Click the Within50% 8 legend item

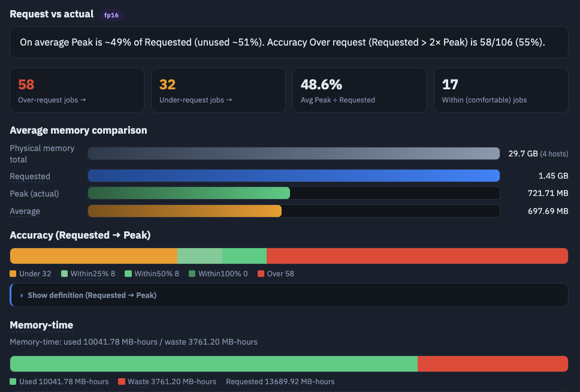point(152,274)
